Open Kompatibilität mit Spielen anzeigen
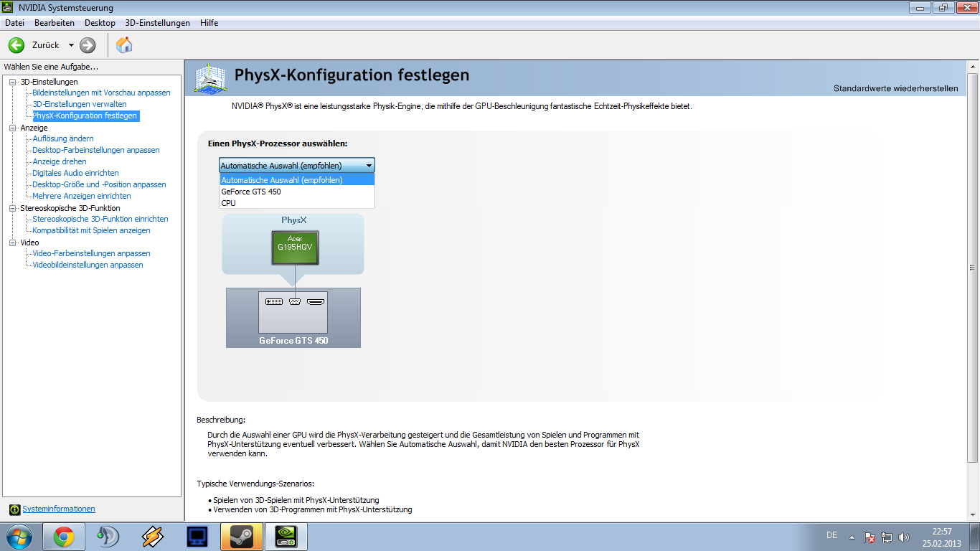This screenshot has width=980, height=551. point(92,230)
